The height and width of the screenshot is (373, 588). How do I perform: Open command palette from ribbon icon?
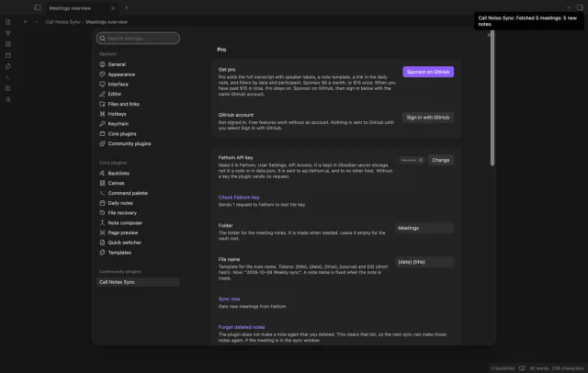[x=8, y=77]
